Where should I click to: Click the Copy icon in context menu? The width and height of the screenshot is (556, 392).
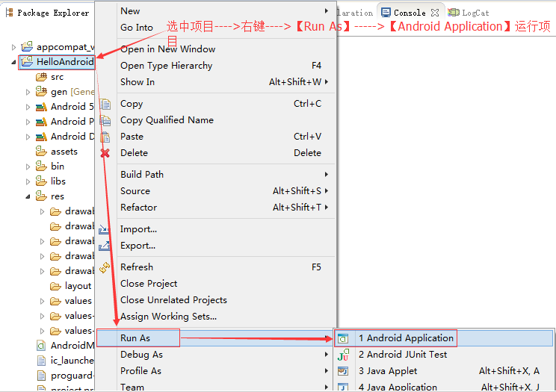tap(105, 105)
